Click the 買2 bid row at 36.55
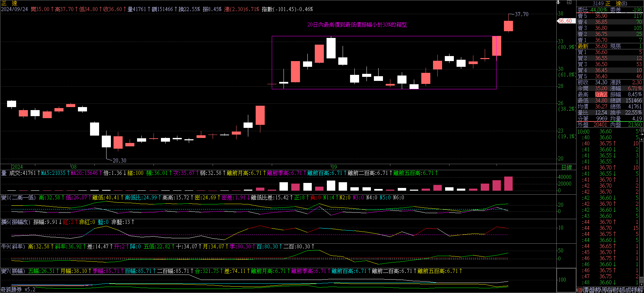The image size is (644, 293). pyautogui.click(x=609, y=58)
